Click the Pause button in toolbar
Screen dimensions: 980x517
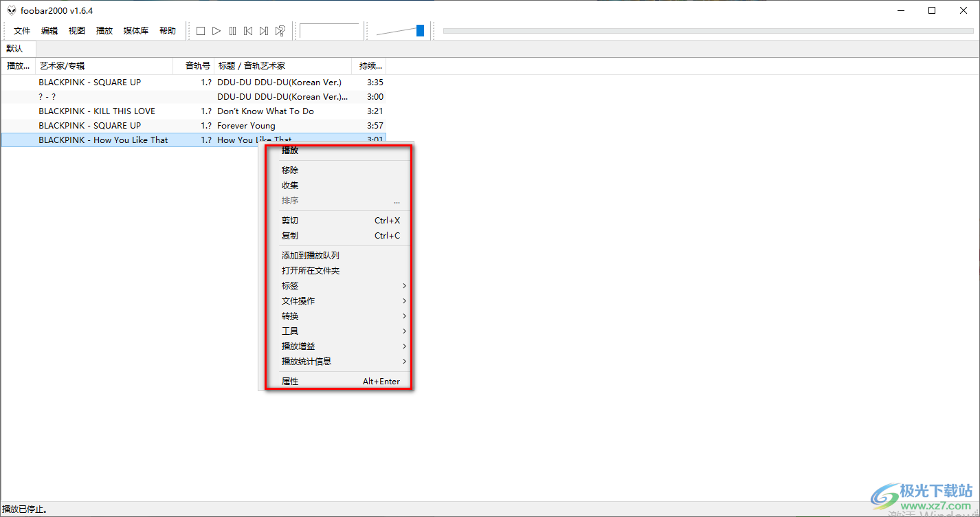(232, 31)
